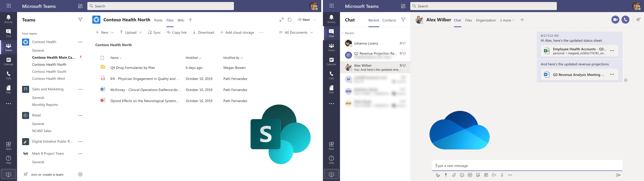Filter the teams list with the funnel icon
644x181 pixels.
[x=80, y=20]
